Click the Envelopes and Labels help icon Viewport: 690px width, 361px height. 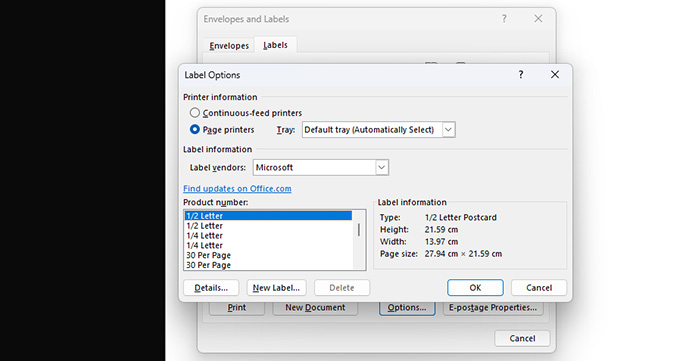(x=504, y=19)
